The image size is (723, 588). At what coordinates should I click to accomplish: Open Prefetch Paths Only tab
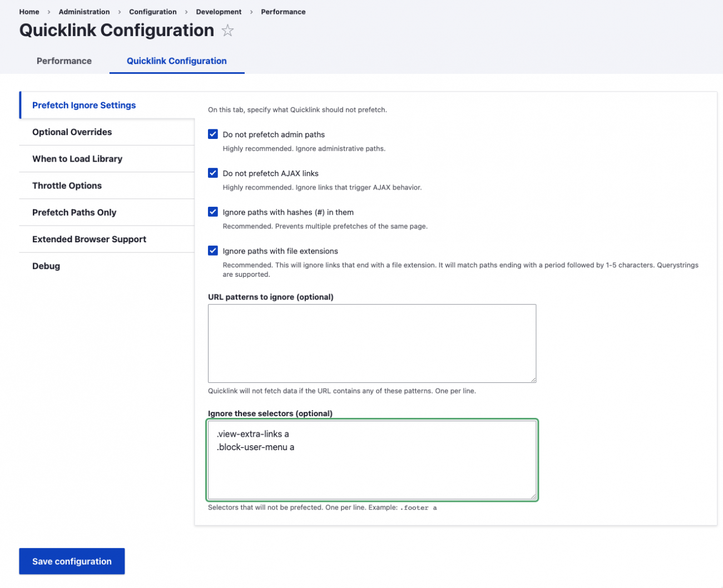point(107,212)
